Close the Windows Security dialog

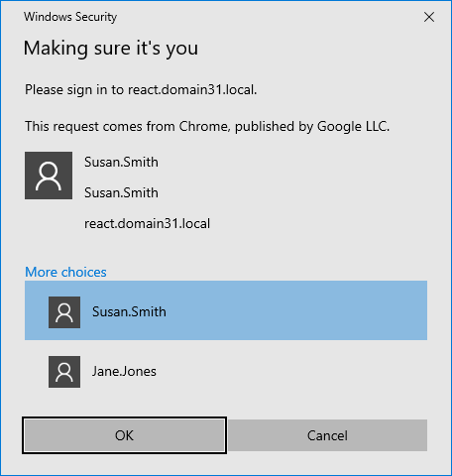pos(429,17)
